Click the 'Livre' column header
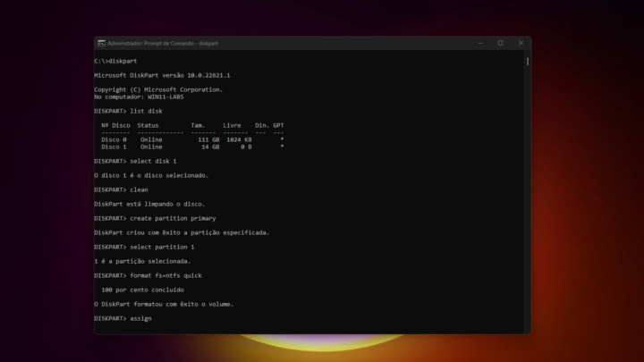644x362 pixels. click(x=232, y=126)
